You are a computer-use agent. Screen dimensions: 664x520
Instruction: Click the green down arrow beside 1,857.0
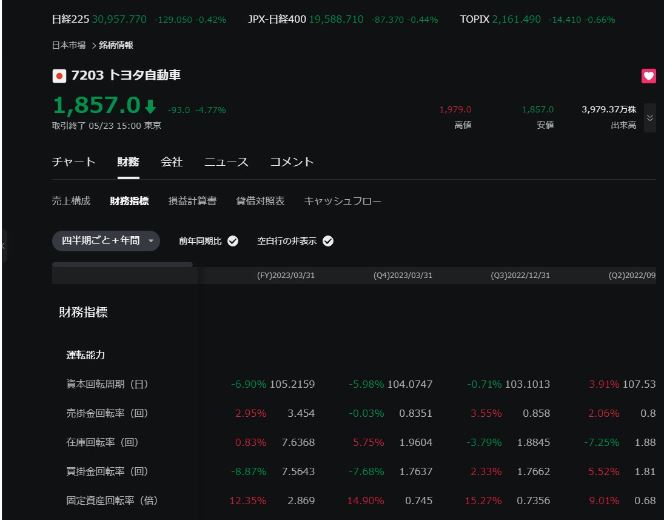pyautogui.click(x=150, y=106)
